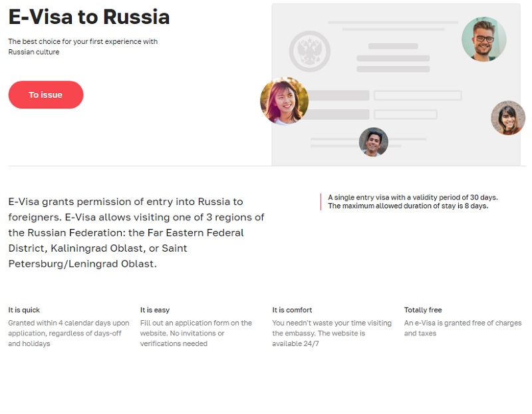Click woman's avatar at right edge of card

coord(508,118)
